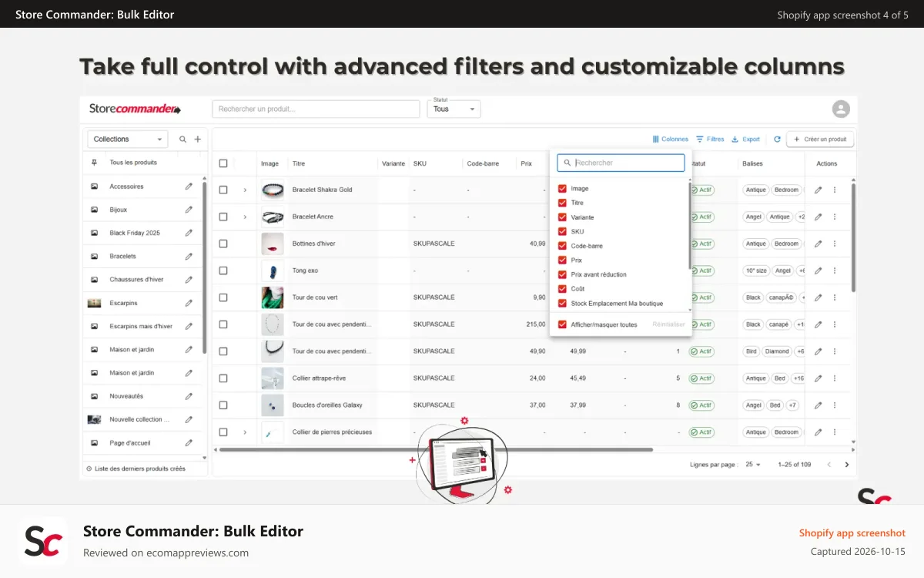
Task: Open more actions for Tong exo
Action: (835, 271)
